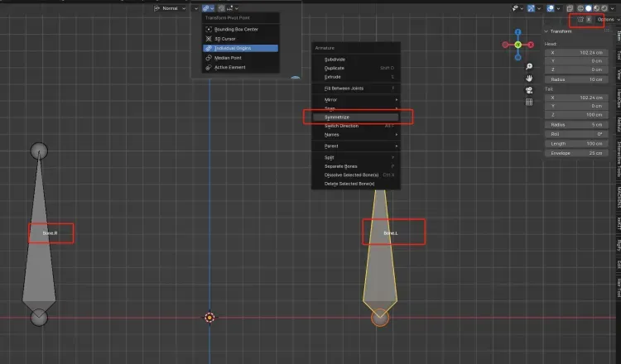Select 3D Cursor pivot option
This screenshot has width=621, height=364.
(x=240, y=39)
